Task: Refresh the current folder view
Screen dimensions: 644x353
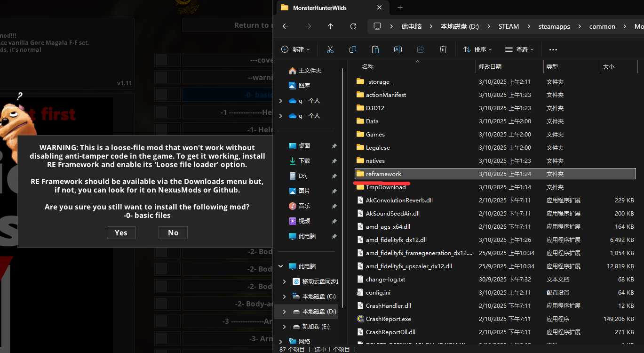Action: coord(353,26)
